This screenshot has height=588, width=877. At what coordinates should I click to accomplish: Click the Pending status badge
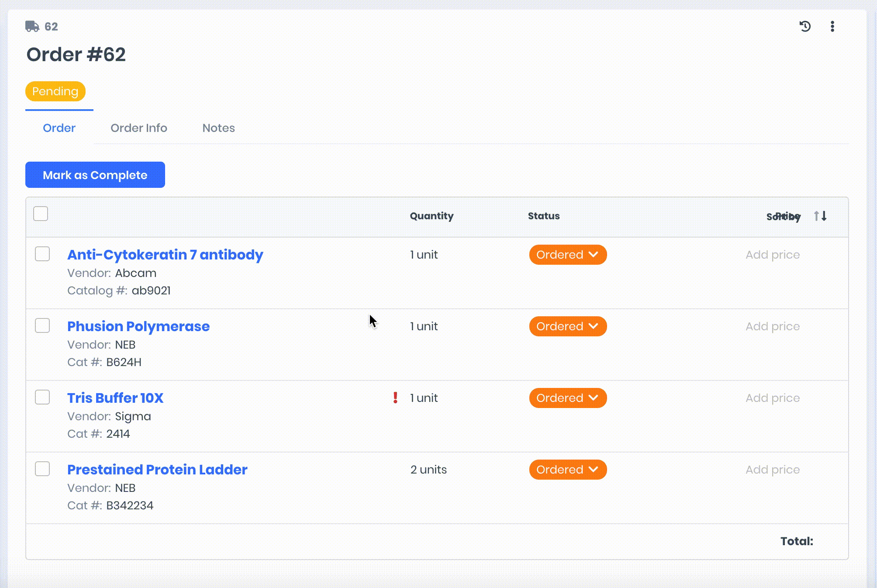tap(55, 91)
